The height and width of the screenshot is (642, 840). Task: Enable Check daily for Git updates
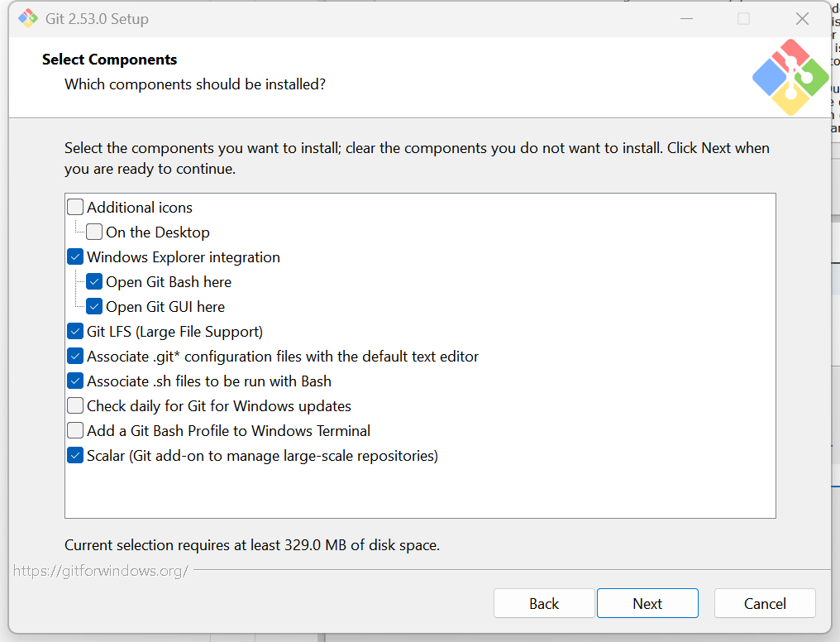click(x=75, y=405)
